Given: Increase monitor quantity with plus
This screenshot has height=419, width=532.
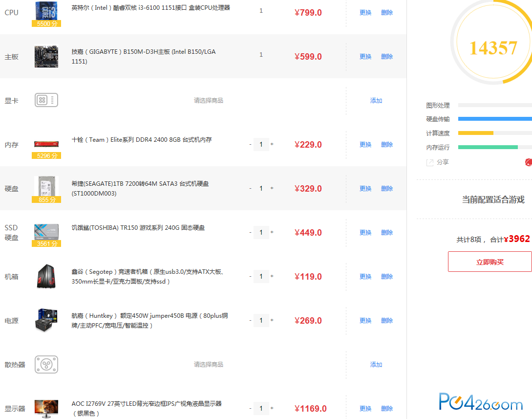Looking at the screenshot, I should click(272, 408).
